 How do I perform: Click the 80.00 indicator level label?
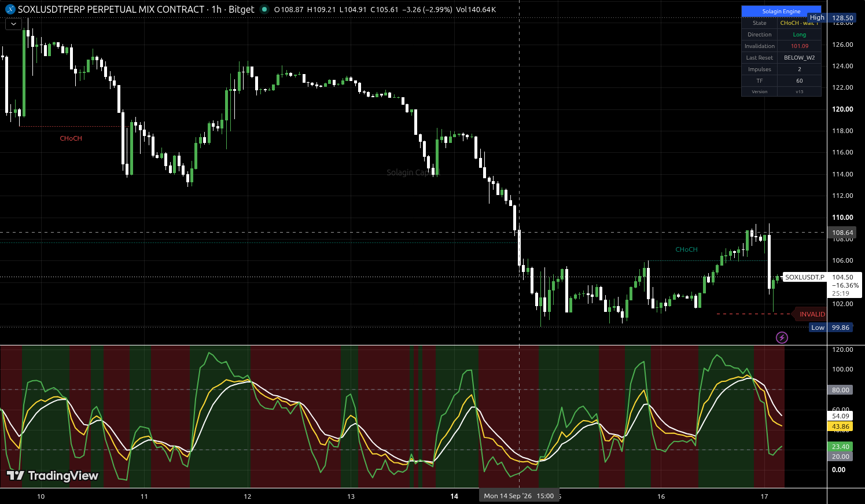coord(840,390)
